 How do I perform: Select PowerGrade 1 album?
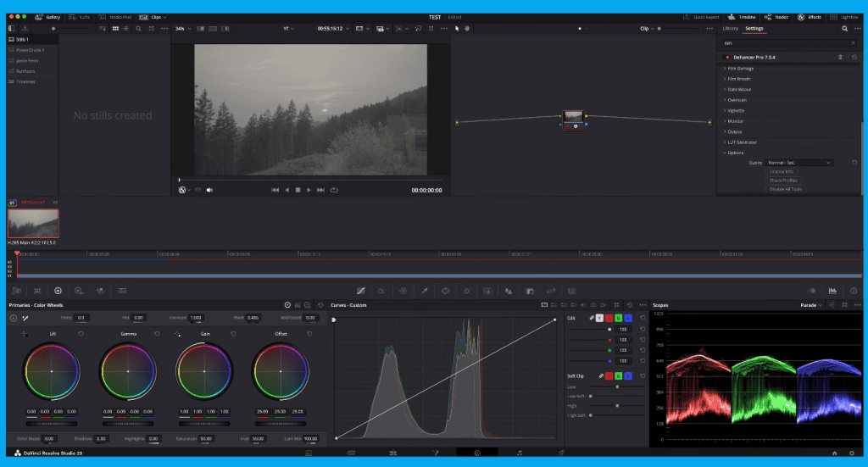point(30,50)
